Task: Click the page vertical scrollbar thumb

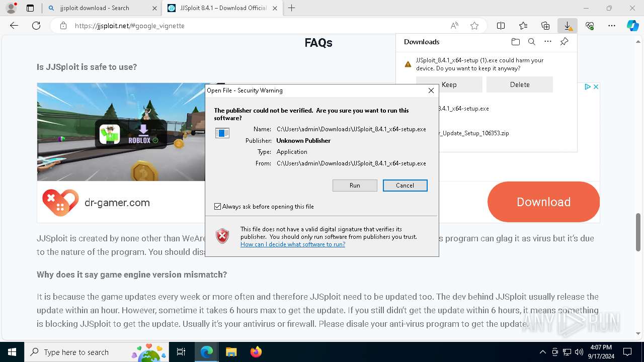Action: pyautogui.click(x=638, y=231)
